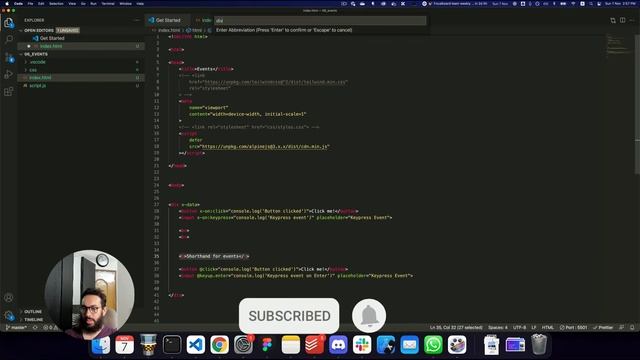Screen dimensions: 640x360
Task: Open the Search view in activity bar
Action: point(9,40)
